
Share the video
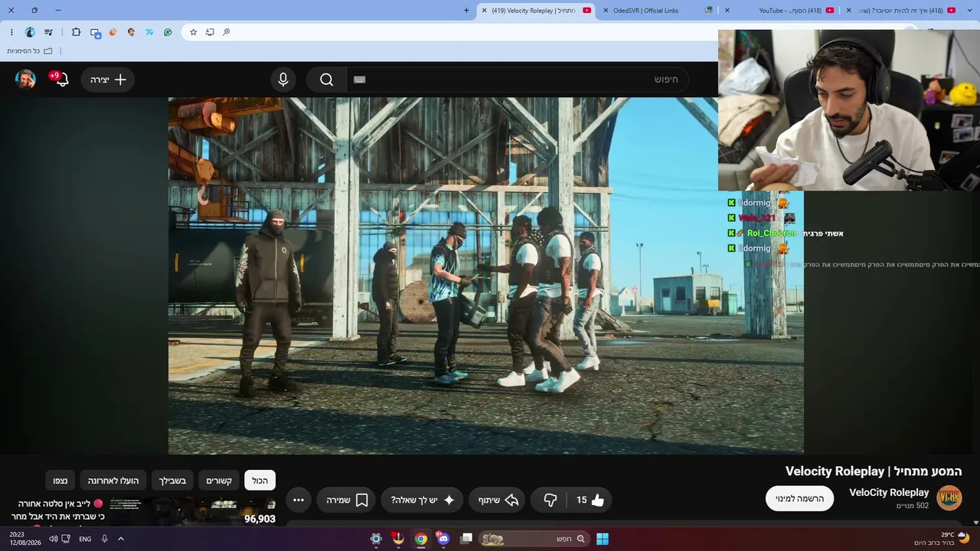tap(498, 500)
